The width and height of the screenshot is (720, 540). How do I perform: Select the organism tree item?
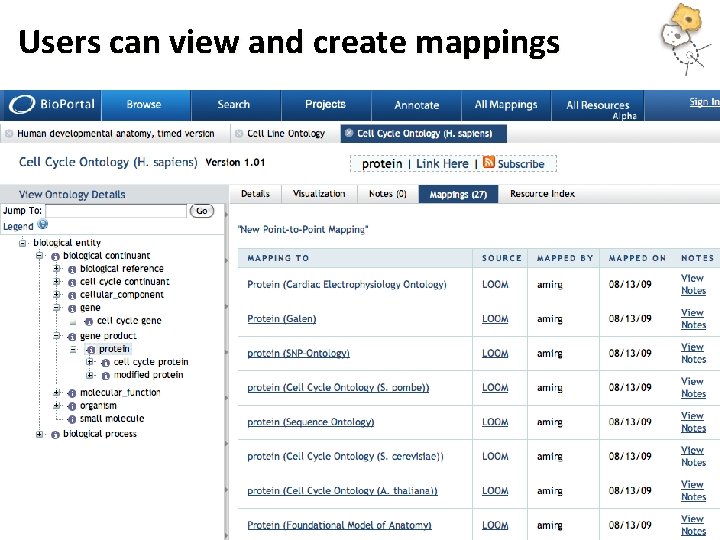(x=98, y=405)
